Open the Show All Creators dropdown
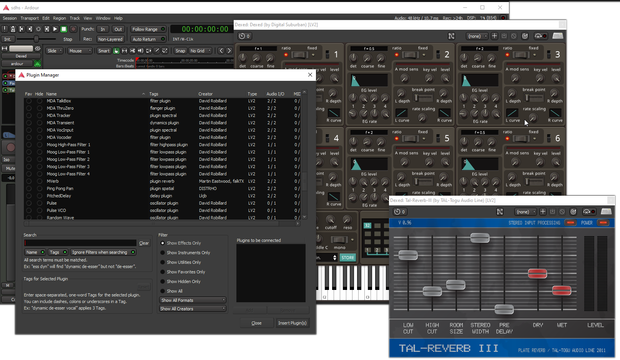 193,309
